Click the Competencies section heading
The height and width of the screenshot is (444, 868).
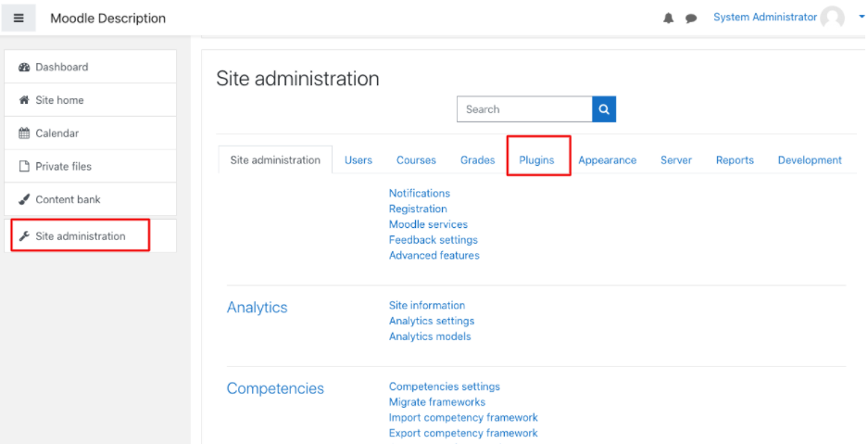click(275, 388)
